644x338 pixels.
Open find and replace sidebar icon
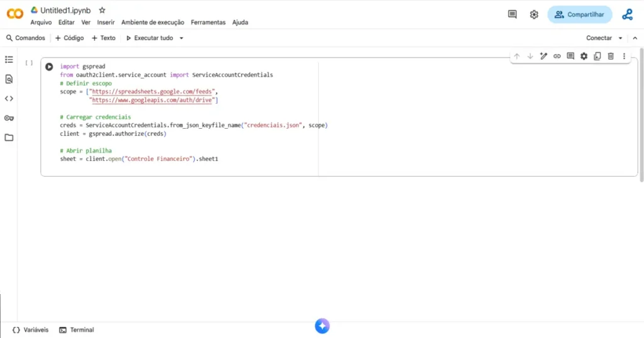(x=9, y=79)
